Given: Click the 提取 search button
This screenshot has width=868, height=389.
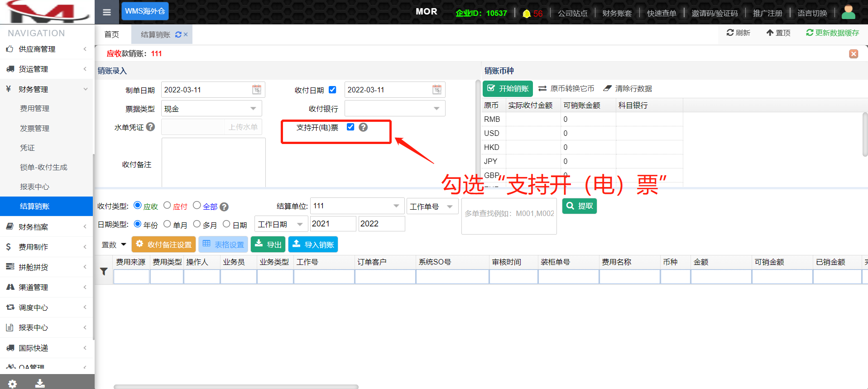Looking at the screenshot, I should pos(579,206).
